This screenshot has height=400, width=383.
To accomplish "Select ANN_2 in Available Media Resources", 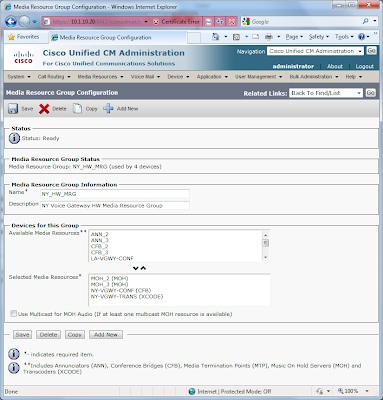I will (100, 234).
